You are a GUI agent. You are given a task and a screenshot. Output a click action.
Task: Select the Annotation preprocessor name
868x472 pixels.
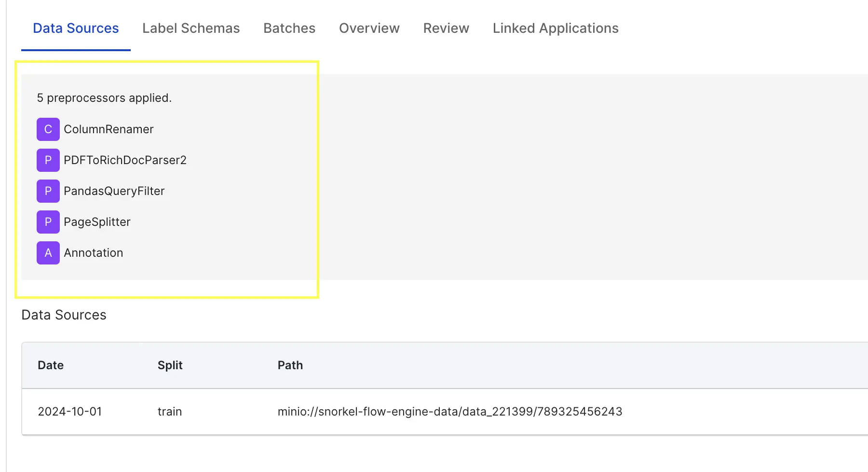point(93,253)
